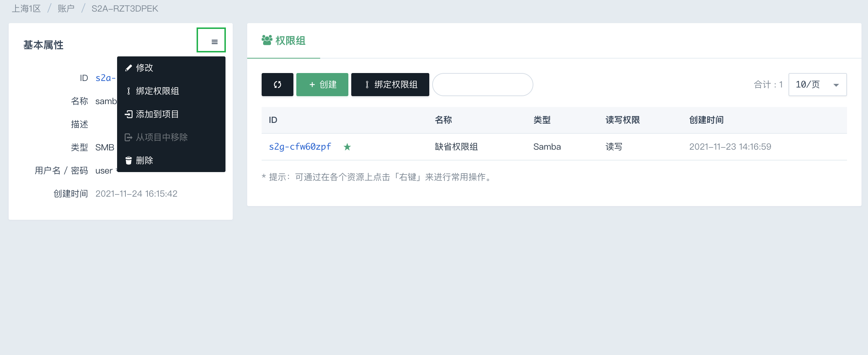This screenshot has width=868, height=355.
Task: Click 账户 in the breadcrumb
Action: (66, 9)
